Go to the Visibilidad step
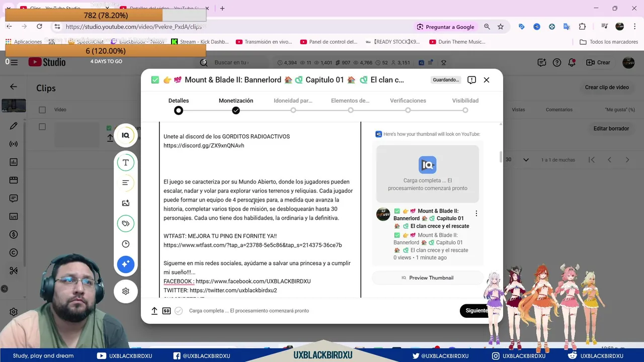Viewport: 644px width, 362px height. [x=465, y=105]
